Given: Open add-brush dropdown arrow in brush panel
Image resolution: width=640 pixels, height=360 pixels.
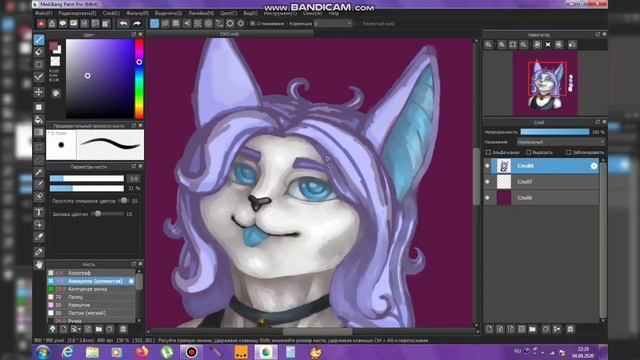Looking at the screenshot, I should (x=79, y=329).
